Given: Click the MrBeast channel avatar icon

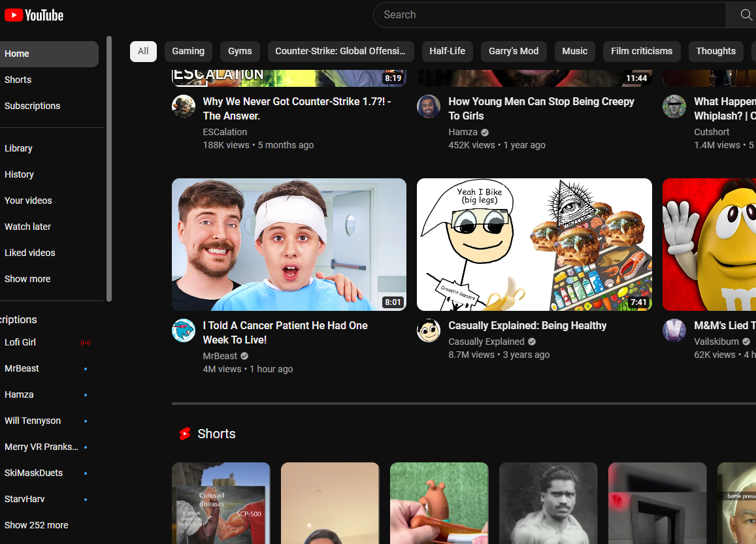Looking at the screenshot, I should [x=184, y=330].
